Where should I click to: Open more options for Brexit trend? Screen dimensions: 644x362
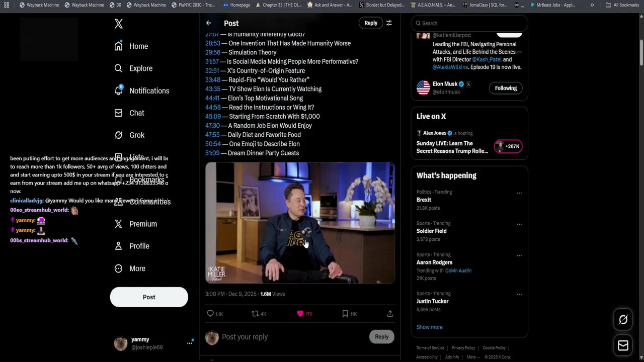(519, 193)
